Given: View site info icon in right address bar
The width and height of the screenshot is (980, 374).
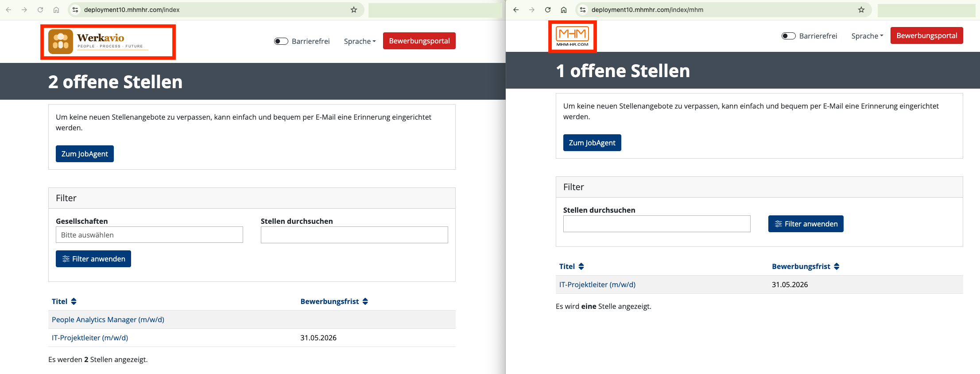Looking at the screenshot, I should tap(583, 10).
